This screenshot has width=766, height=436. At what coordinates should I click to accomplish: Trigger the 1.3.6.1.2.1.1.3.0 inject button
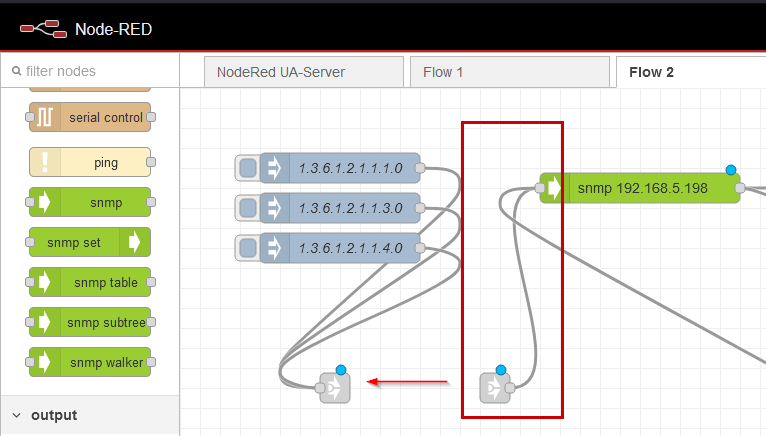[248, 208]
